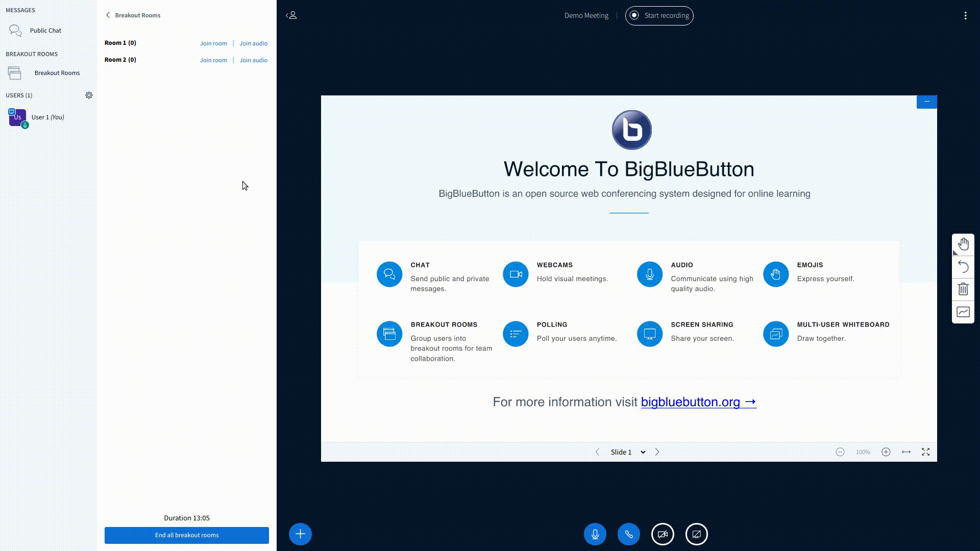
Task: Open Public Chat in sidebar
Action: pos(45,31)
